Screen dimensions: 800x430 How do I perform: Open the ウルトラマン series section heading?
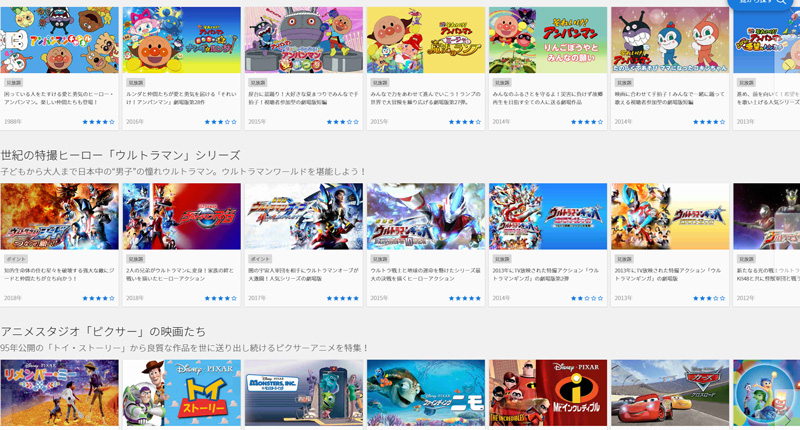pos(120,155)
